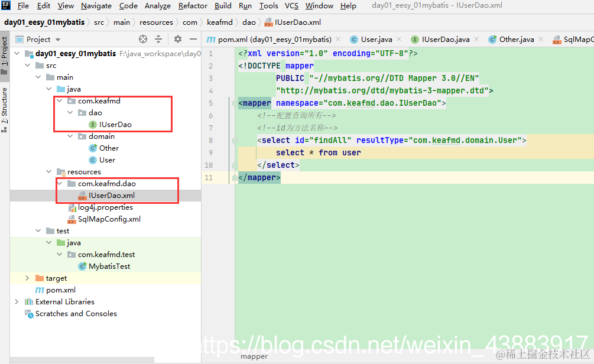This screenshot has height=364, width=594.
Task: Click the collapse all icon in Project panel
Action: [158, 39]
